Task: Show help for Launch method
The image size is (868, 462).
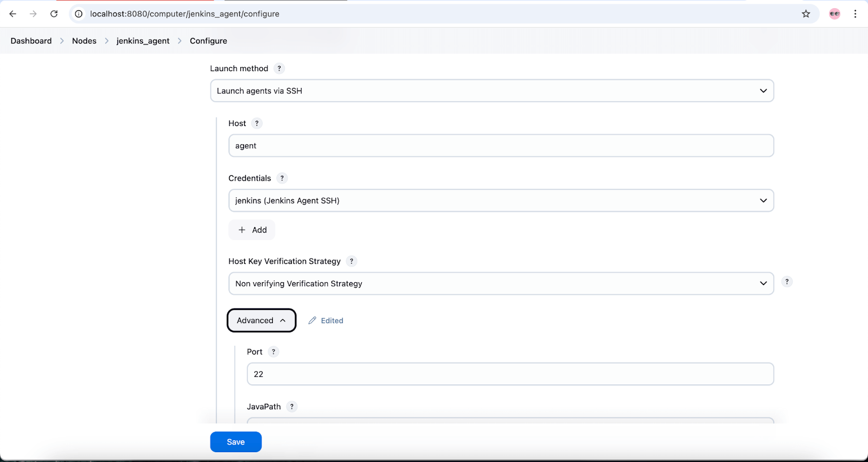Action: pyautogui.click(x=279, y=68)
